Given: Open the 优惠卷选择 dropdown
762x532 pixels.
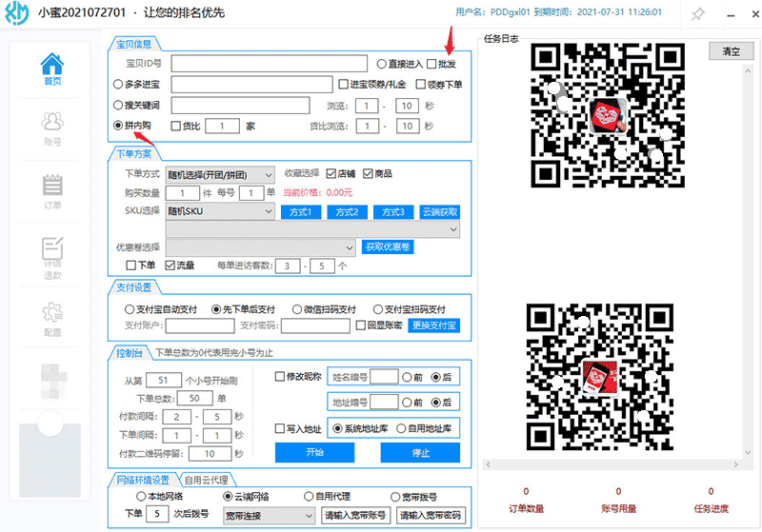Looking at the screenshot, I should 260,247.
